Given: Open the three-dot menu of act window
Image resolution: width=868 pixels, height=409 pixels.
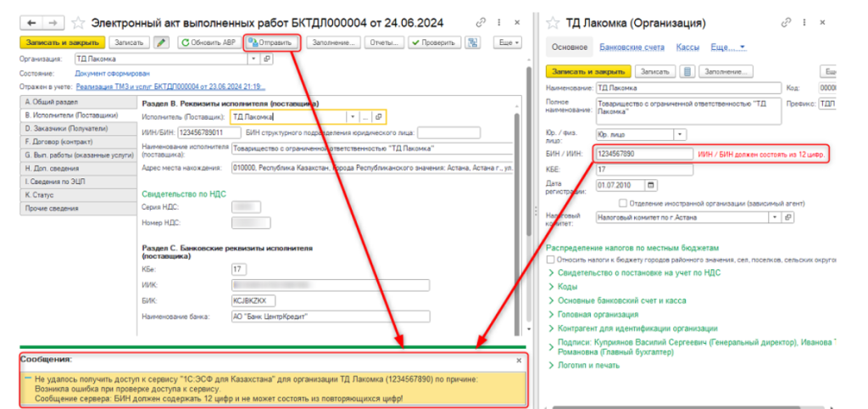Looking at the screenshot, I should point(499,23).
